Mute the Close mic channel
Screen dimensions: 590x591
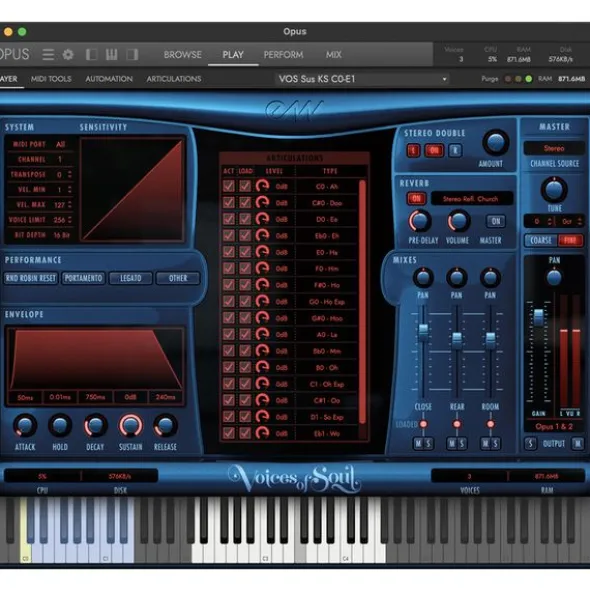tap(418, 444)
